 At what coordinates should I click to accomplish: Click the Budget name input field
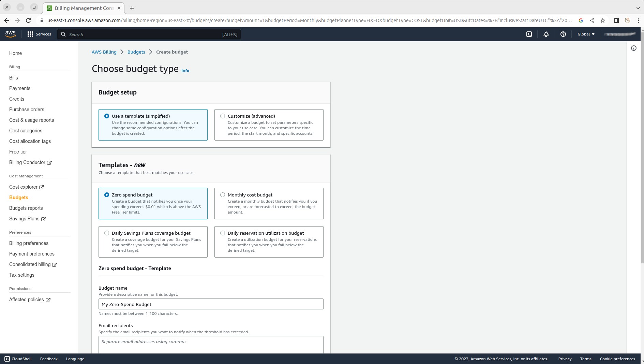coord(211,304)
